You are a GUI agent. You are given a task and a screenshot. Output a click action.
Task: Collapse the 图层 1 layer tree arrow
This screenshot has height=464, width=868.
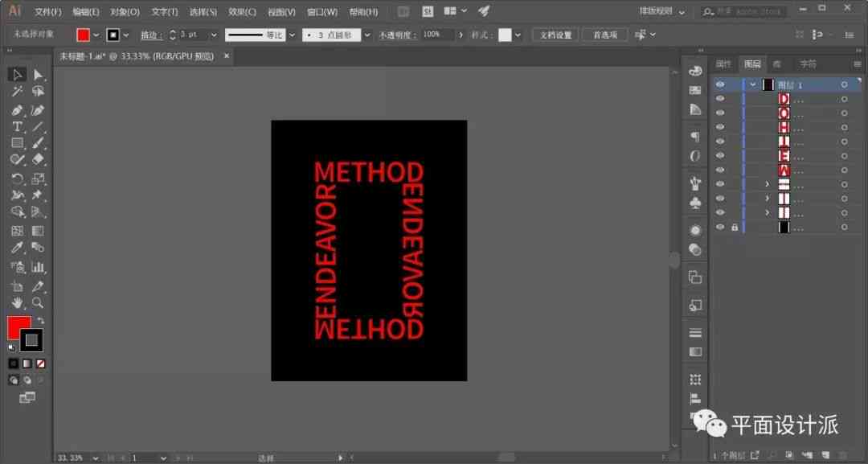753,84
